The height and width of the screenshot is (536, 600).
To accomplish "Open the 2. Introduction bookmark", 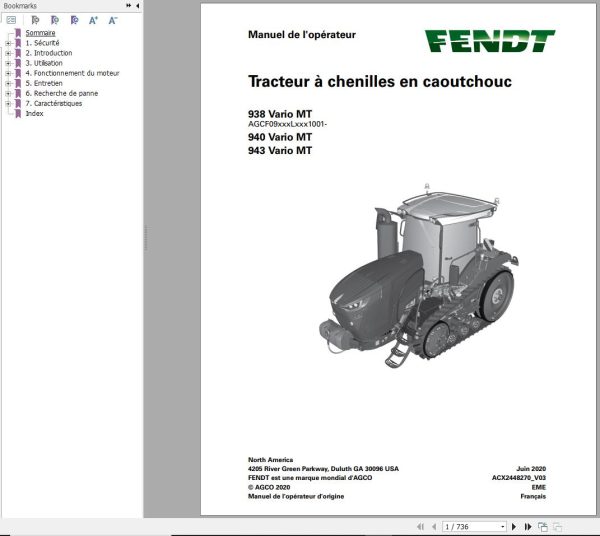I will 49,53.
